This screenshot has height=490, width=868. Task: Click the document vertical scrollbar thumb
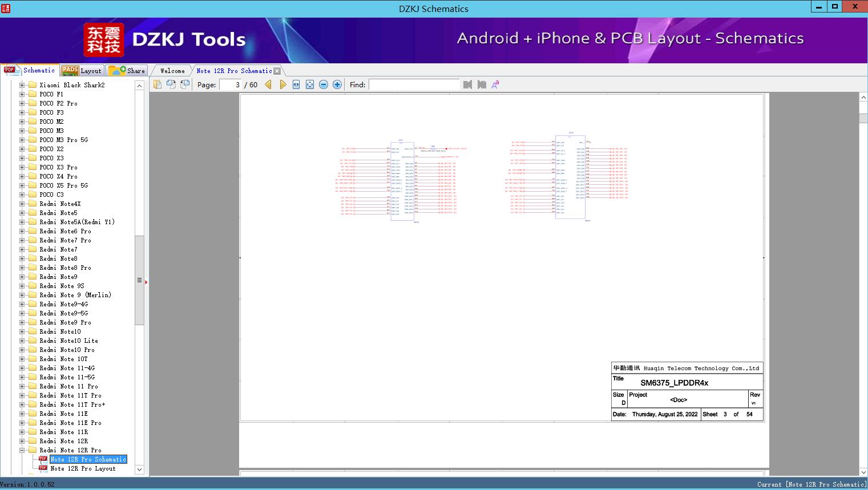863,118
